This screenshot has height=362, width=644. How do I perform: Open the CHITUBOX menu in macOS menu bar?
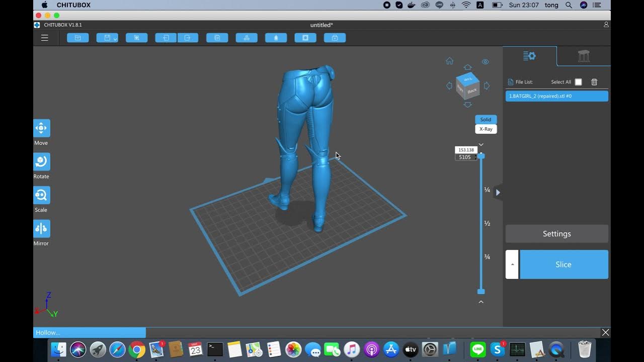pos(74,5)
